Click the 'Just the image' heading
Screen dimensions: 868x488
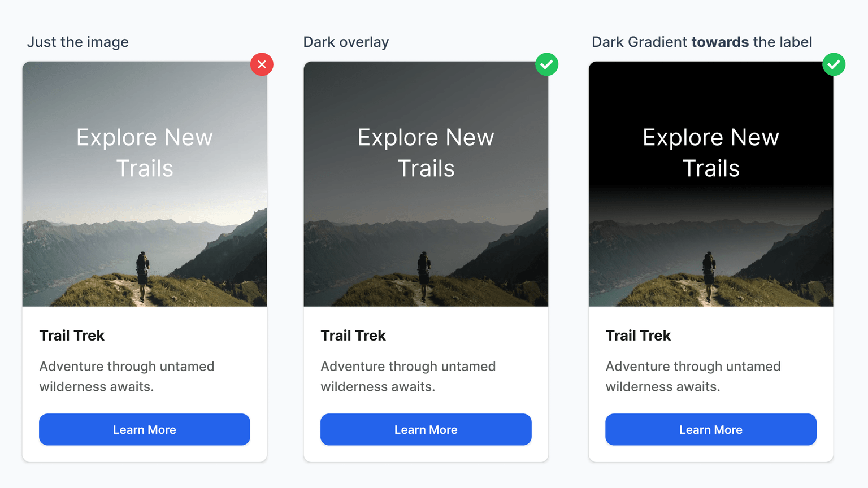[x=78, y=42]
